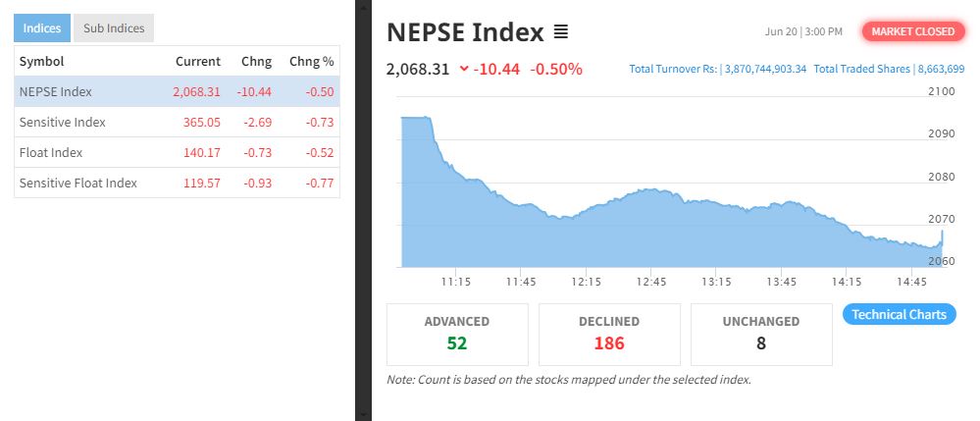
Task: Open the ADVANCED 52 stocks box
Action: point(457,335)
